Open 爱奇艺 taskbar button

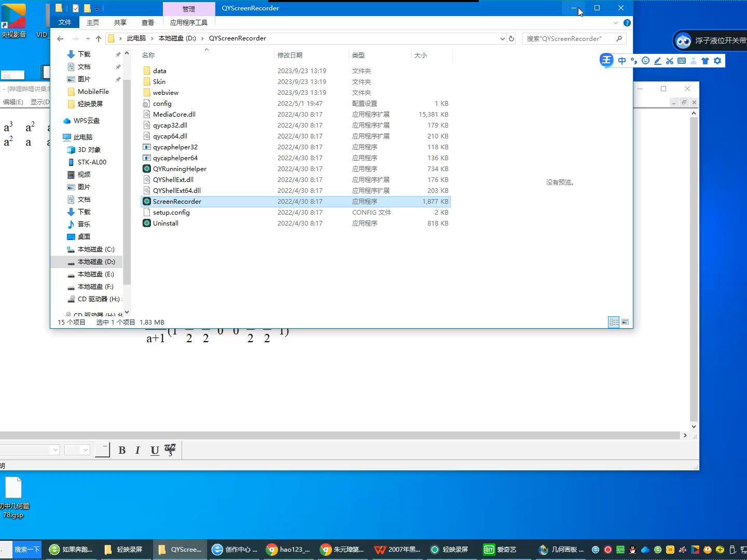[500, 549]
